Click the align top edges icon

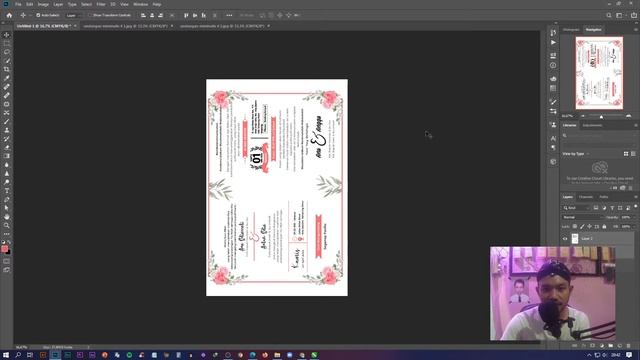click(186, 15)
